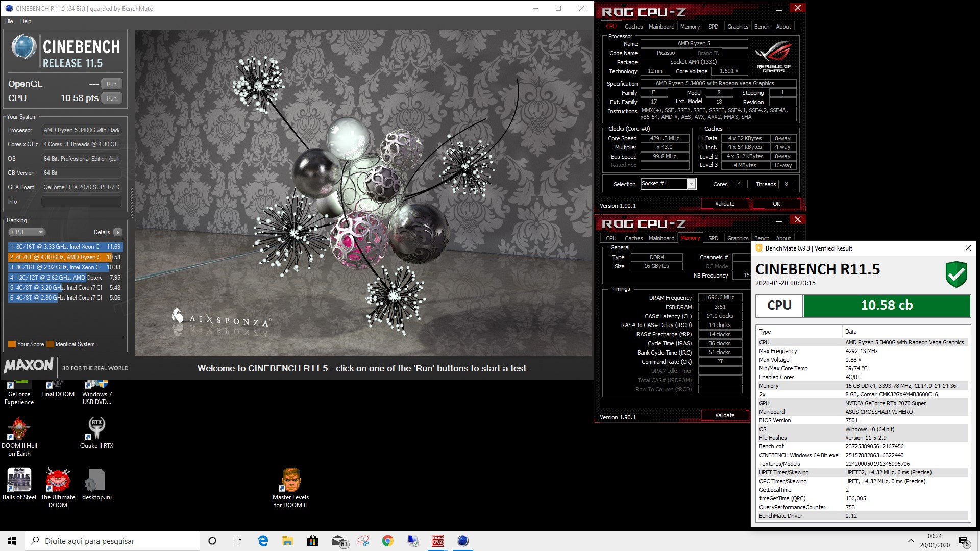The height and width of the screenshot is (551, 980).
Task: Select ranking row 8C/16T 2.92 GHz Xeon
Action: click(65, 267)
